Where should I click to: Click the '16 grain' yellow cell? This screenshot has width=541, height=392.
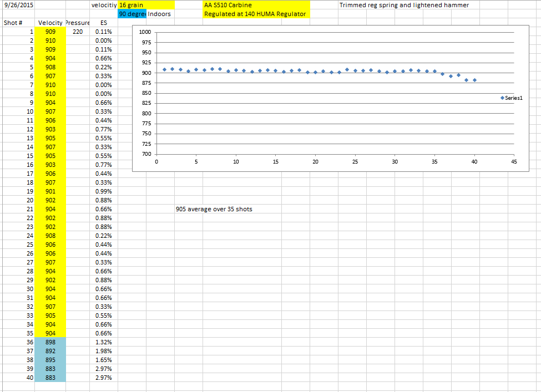pos(146,5)
